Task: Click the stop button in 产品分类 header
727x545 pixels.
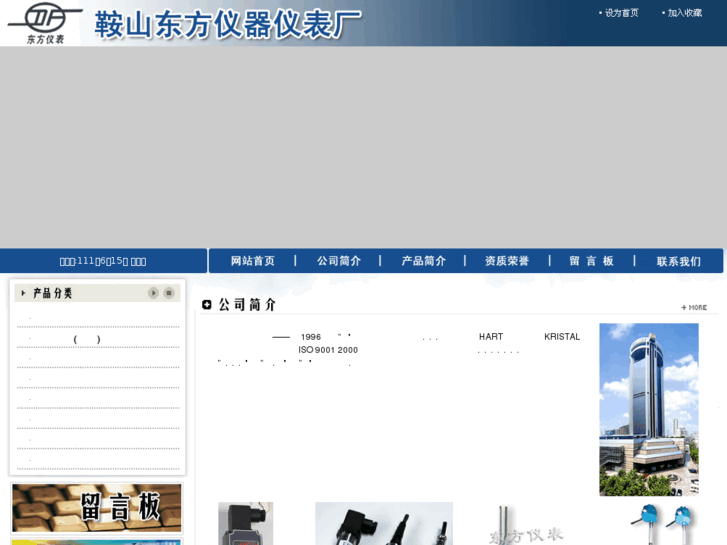Action: pos(169,293)
